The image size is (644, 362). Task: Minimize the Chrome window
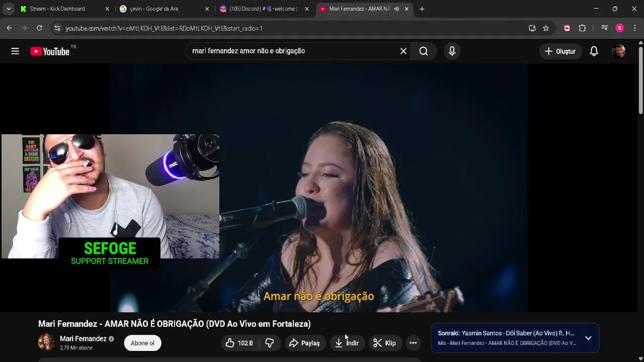pos(596,9)
